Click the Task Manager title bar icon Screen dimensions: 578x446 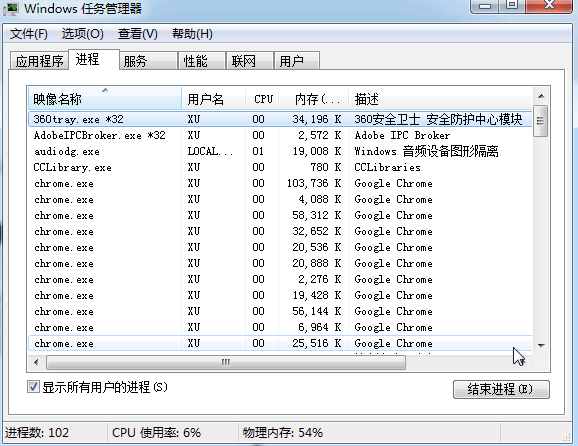pyautogui.click(x=11, y=8)
